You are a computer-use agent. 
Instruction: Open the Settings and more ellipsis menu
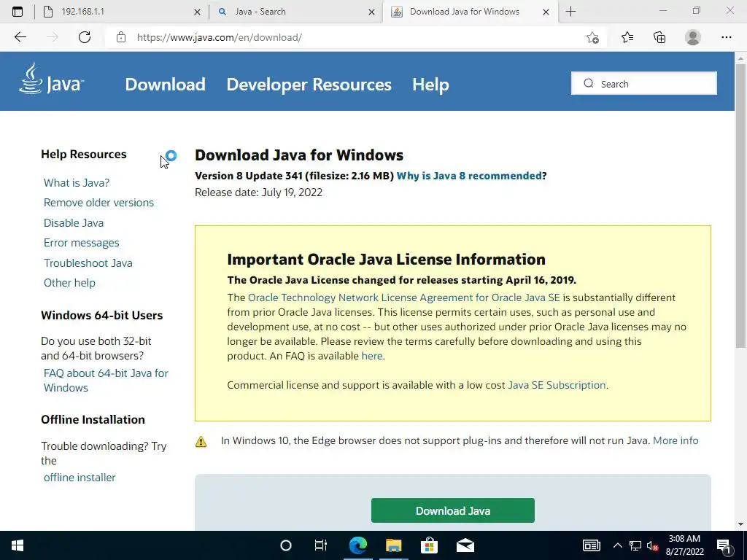[726, 37]
